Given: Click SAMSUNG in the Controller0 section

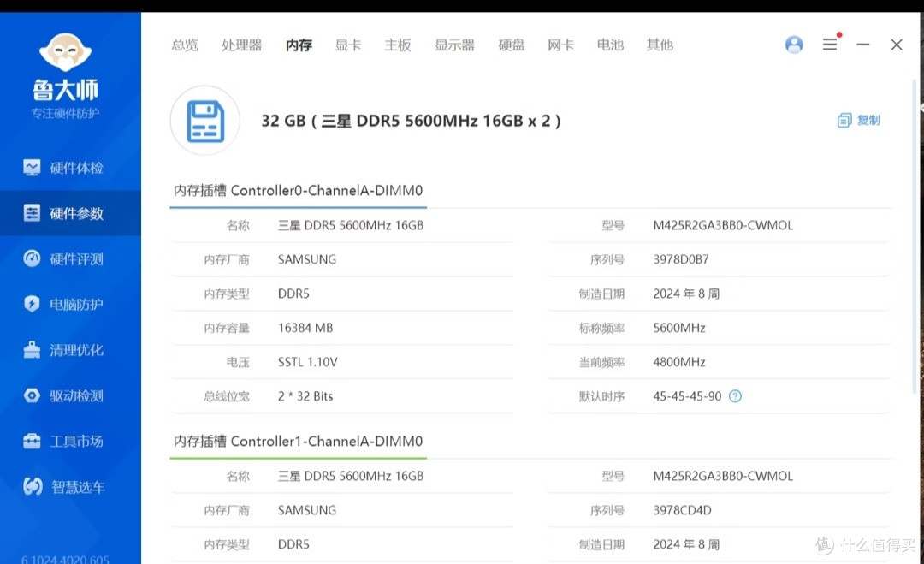Looking at the screenshot, I should click(307, 259).
